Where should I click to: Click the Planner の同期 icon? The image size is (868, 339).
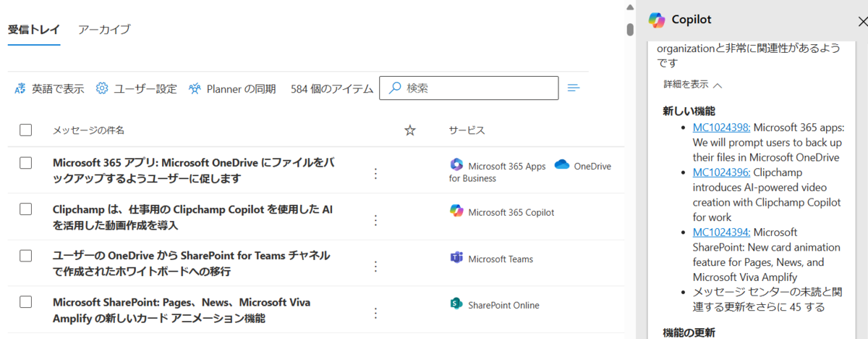(x=194, y=88)
